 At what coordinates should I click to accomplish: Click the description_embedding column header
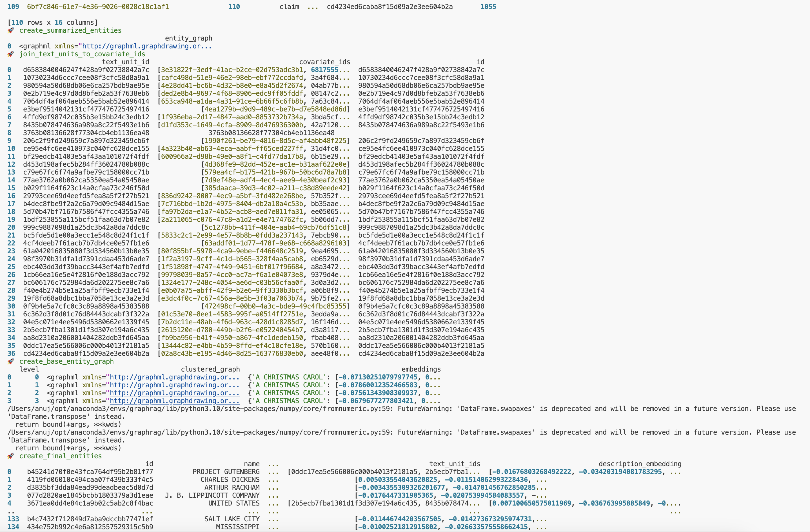click(x=640, y=464)
